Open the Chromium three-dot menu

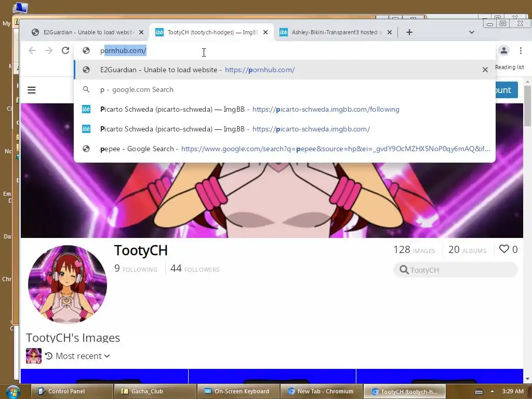tap(521, 50)
